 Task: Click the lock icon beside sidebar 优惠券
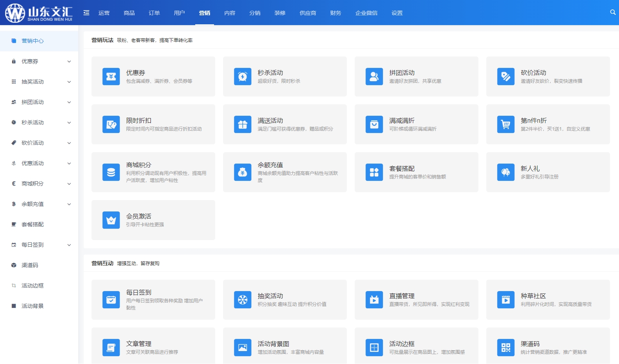[x=14, y=61]
